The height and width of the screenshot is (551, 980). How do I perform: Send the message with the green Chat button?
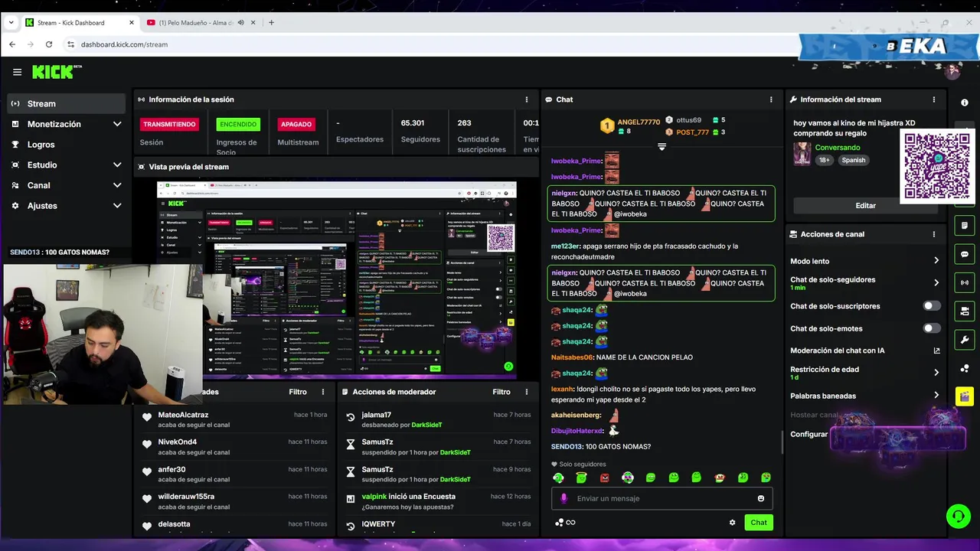pos(759,523)
